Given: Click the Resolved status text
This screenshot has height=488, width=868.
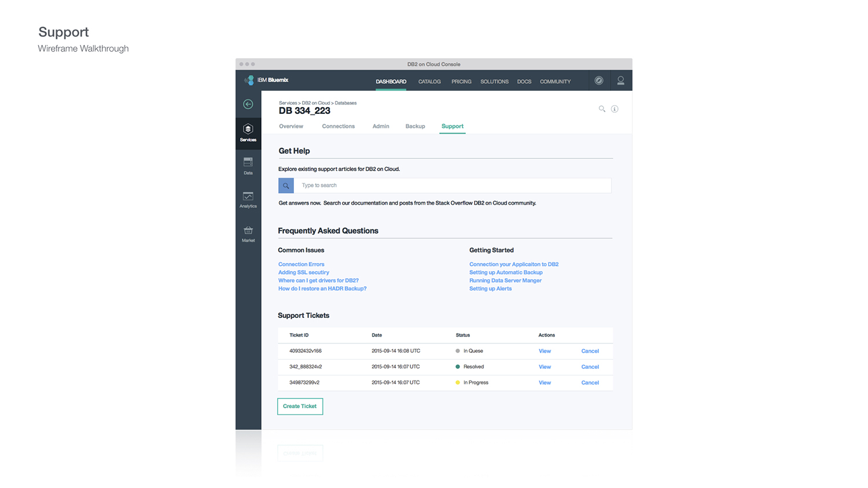Looking at the screenshot, I should (x=473, y=367).
